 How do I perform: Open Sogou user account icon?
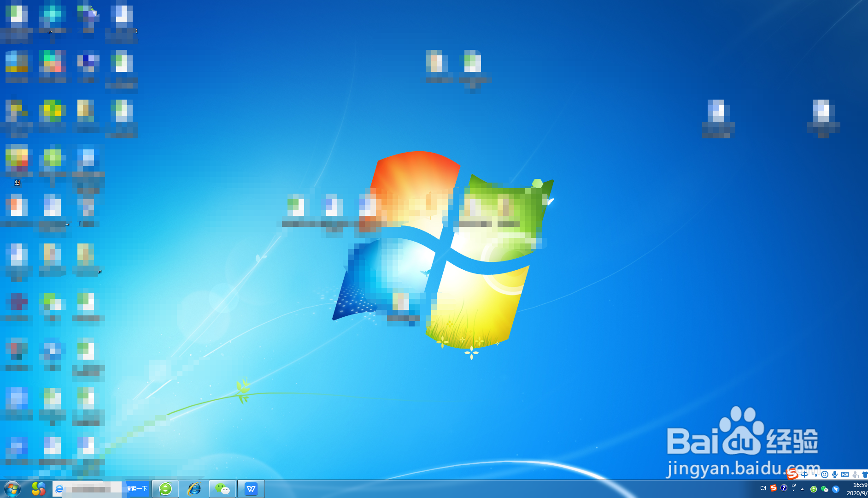(x=856, y=475)
